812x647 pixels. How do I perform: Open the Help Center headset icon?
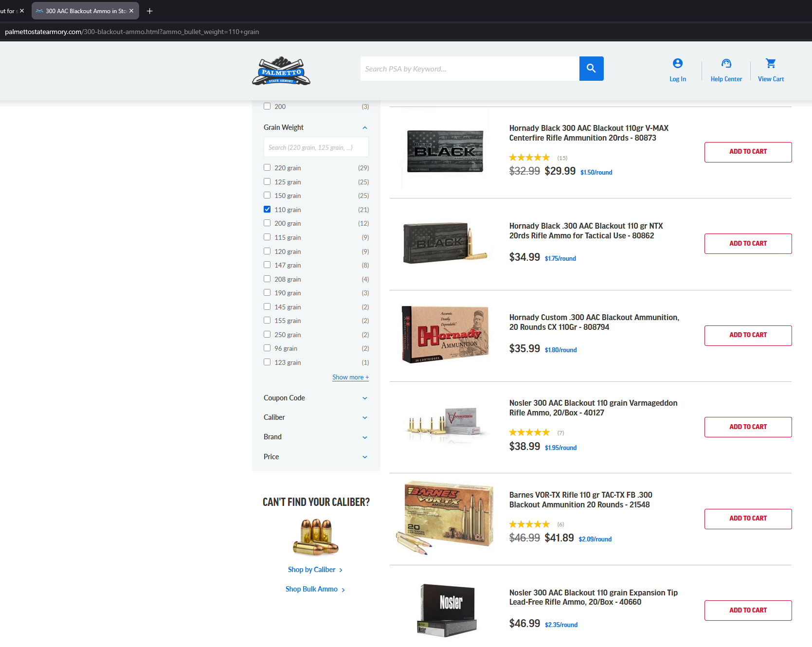[726, 63]
